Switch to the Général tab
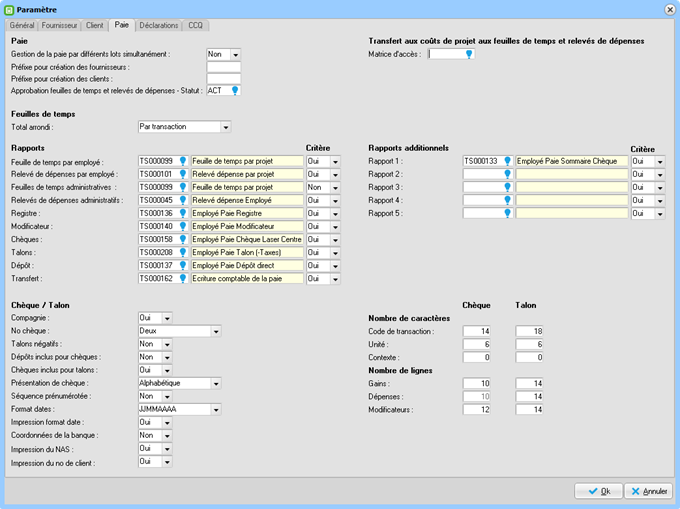680x509 pixels. point(22,26)
